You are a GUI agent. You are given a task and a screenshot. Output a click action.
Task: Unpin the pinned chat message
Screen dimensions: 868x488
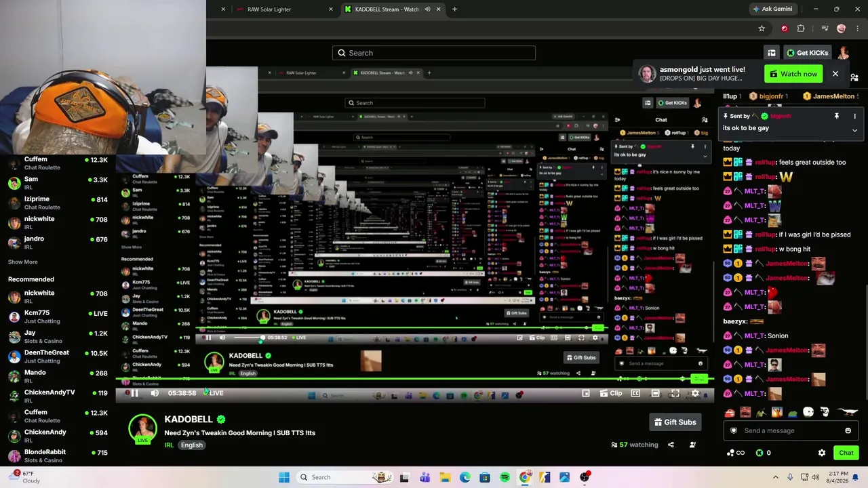pos(836,116)
